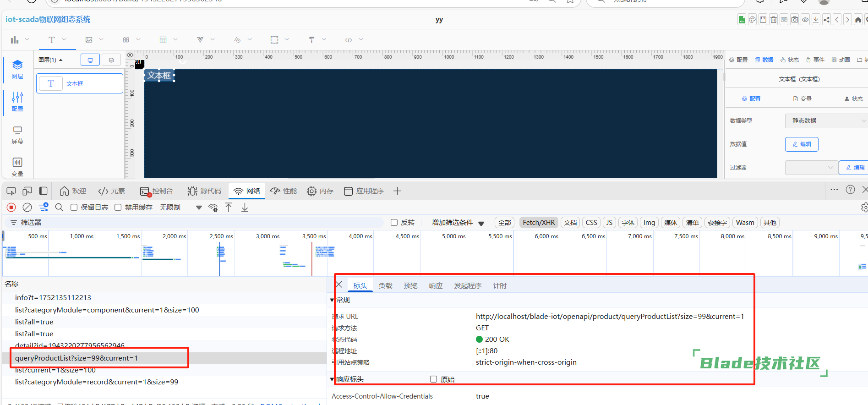Clear the network log

27,208
